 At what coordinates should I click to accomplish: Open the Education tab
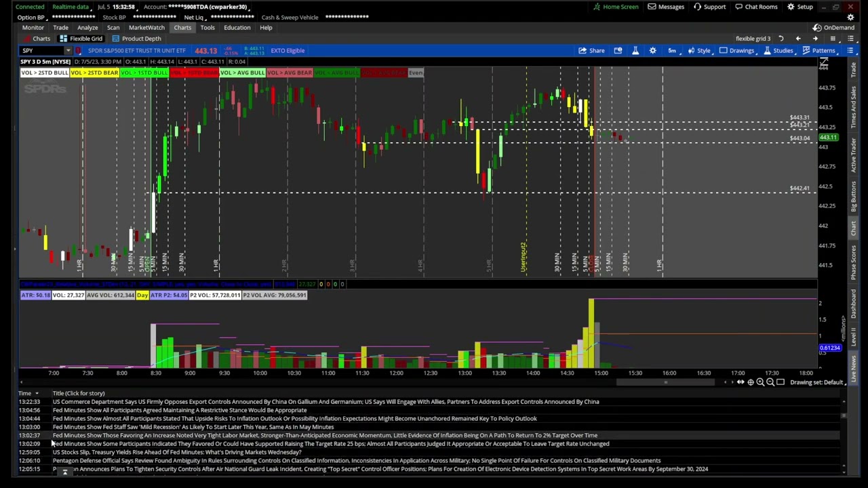pyautogui.click(x=237, y=28)
